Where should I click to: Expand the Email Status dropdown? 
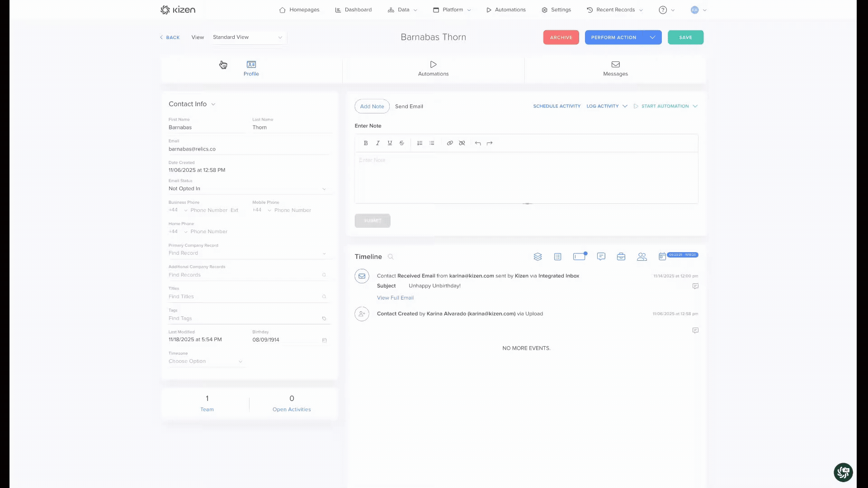(324, 189)
